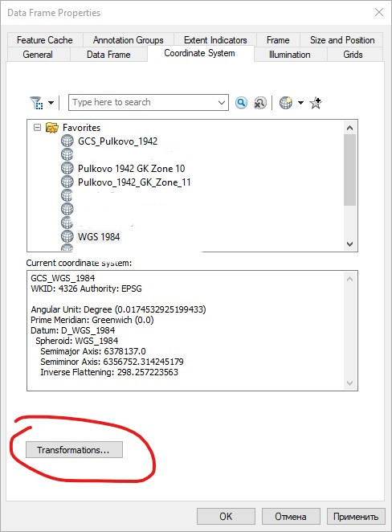Switch to the Data Frame tab
392x532 pixels.
pos(108,55)
